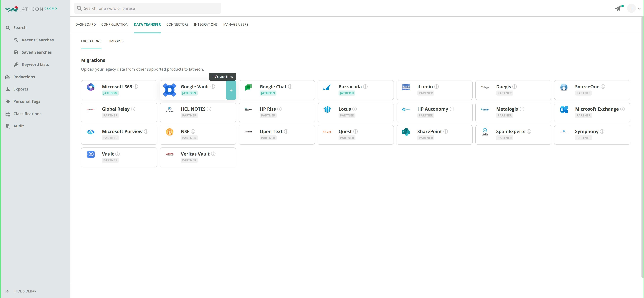Click info icon next to Global Relay
This screenshot has width=644, height=298.
pos(133,109)
